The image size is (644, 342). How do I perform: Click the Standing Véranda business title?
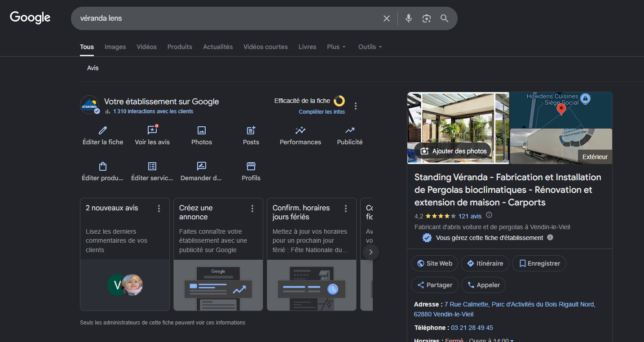click(x=508, y=190)
